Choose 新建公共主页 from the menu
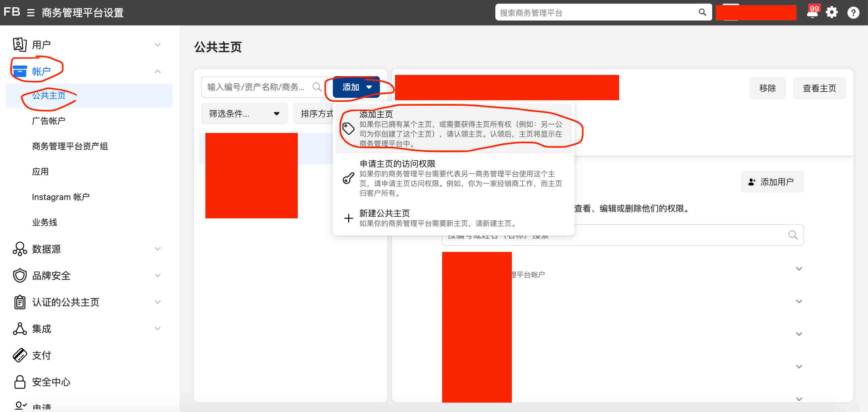 tap(454, 218)
